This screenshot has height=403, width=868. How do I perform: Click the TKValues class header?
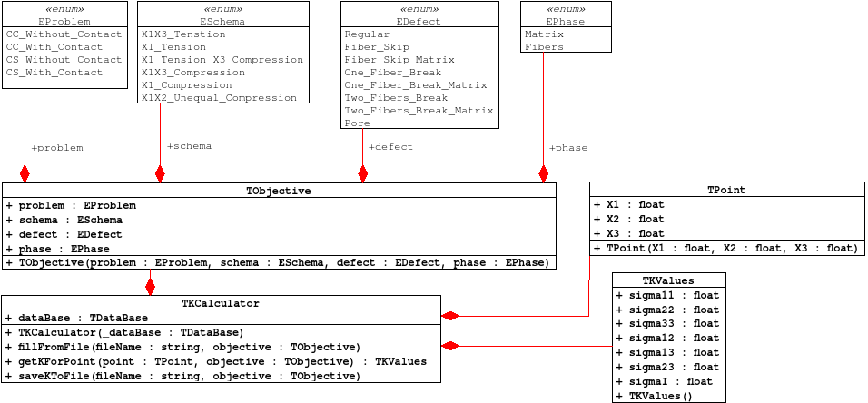[668, 280]
